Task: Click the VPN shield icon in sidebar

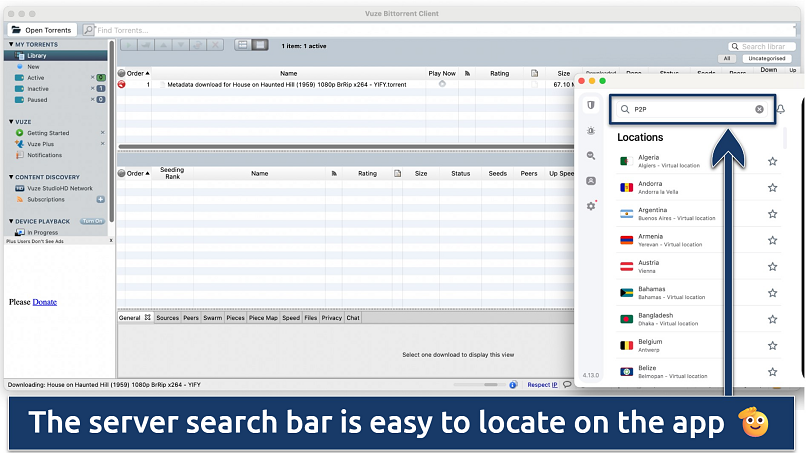Action: [592, 106]
